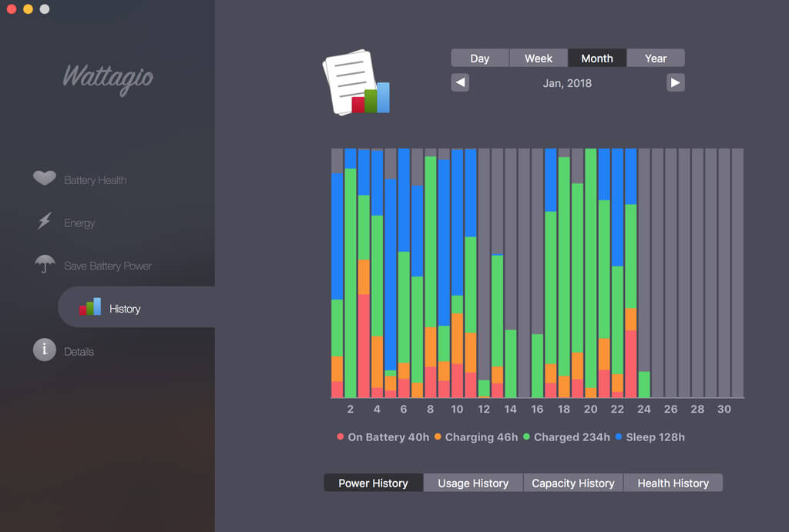Click the Wattagio logo text

click(108, 78)
